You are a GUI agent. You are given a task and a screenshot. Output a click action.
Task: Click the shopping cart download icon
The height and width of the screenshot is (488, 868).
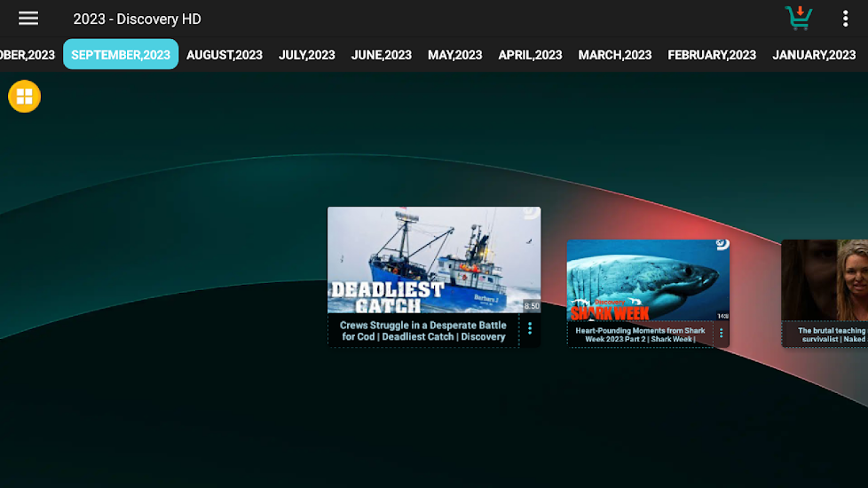point(799,18)
